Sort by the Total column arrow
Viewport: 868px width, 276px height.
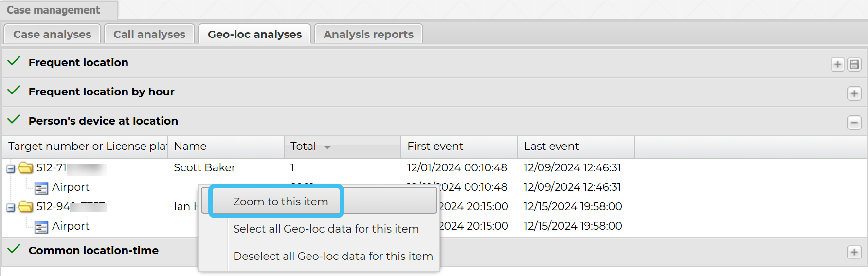327,147
